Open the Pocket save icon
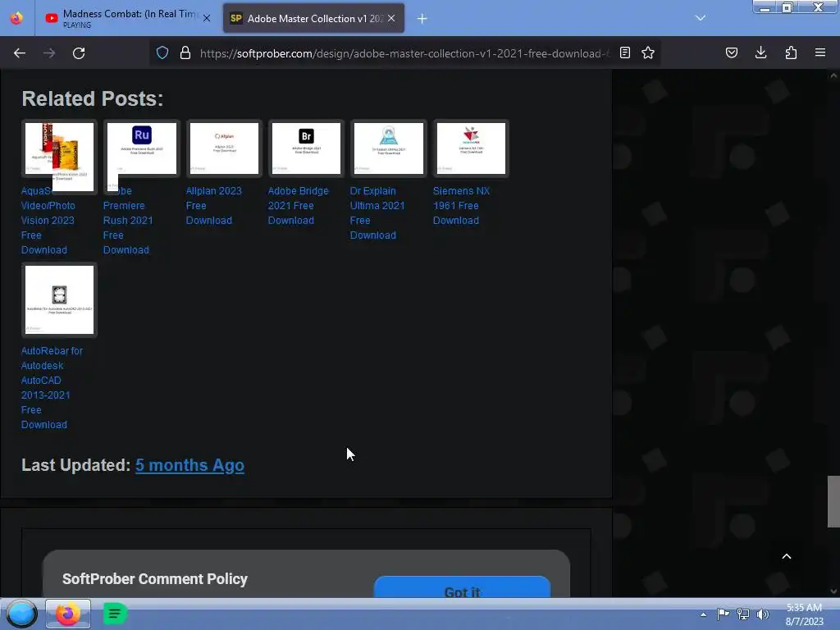840x630 pixels. [x=732, y=53]
